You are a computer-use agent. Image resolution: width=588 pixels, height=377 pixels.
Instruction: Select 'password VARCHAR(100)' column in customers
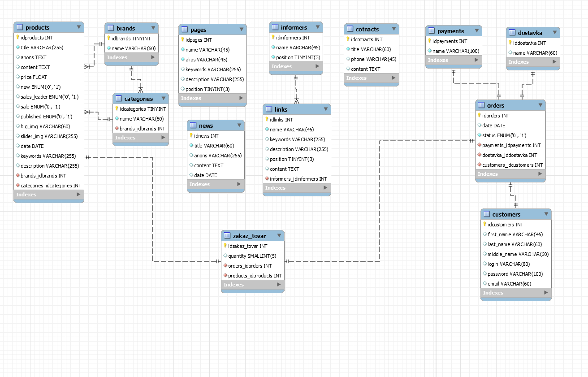point(516,274)
